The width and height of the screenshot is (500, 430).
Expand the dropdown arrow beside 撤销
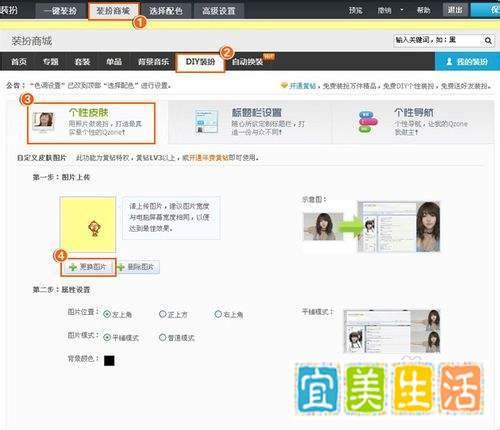(402, 10)
